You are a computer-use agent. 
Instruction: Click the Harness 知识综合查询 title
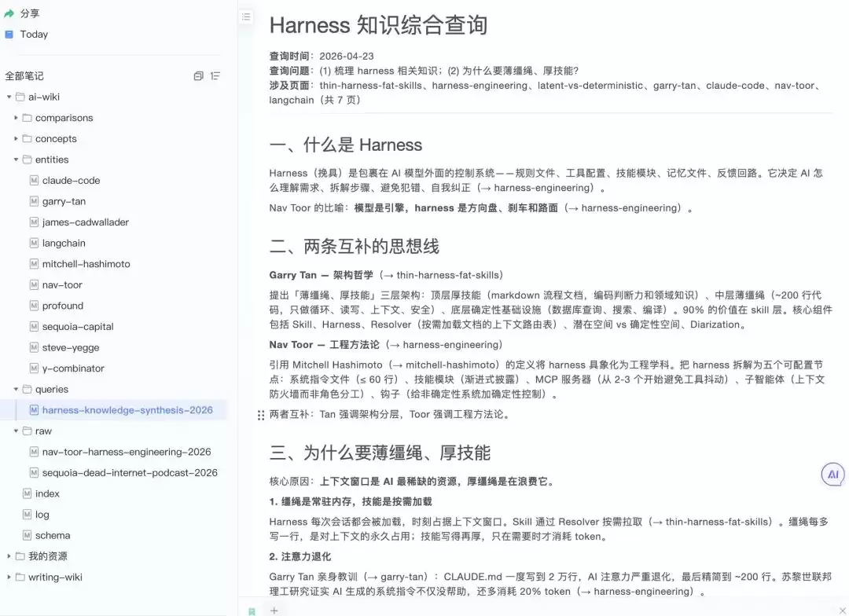pyautogui.click(x=378, y=25)
